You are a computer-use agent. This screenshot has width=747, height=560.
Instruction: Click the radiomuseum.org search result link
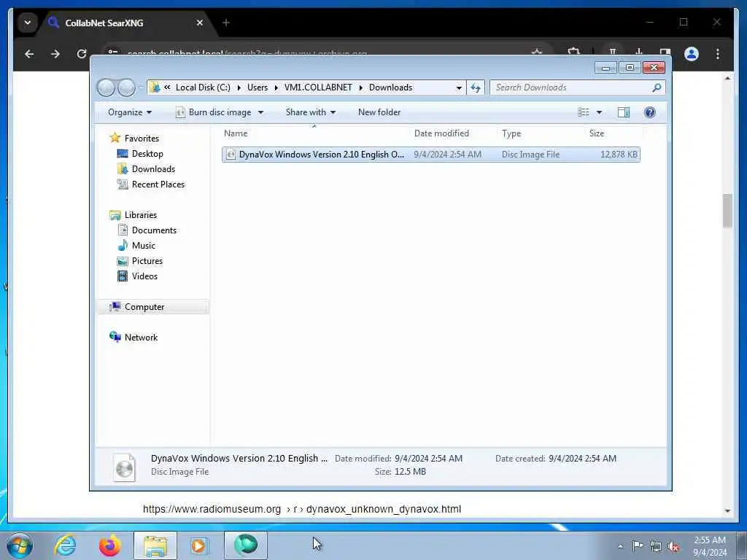(302, 509)
